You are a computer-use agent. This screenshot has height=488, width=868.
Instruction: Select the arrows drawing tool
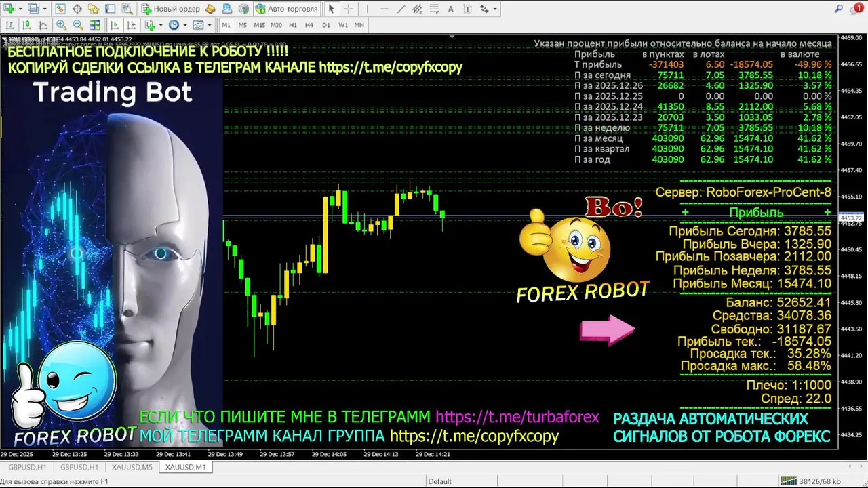pos(484,9)
